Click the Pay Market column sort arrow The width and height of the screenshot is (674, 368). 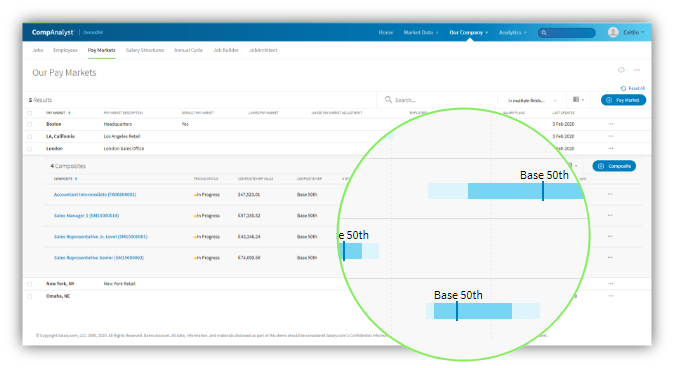pos(69,113)
